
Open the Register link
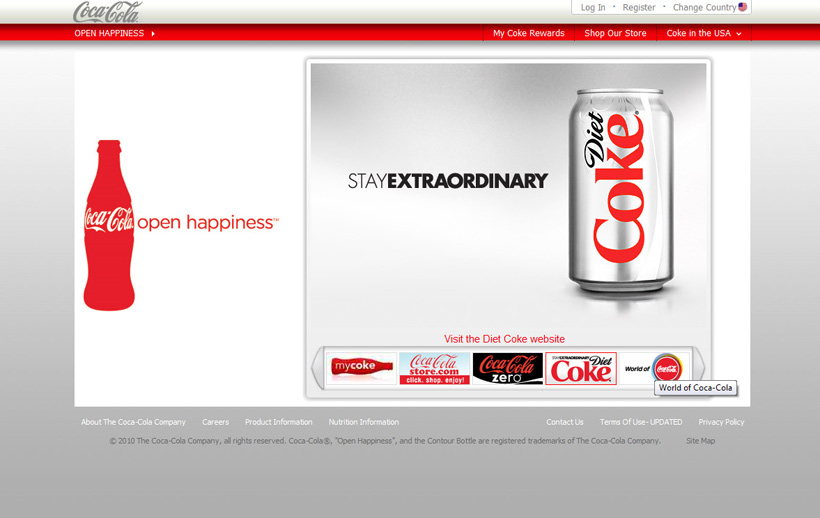(x=639, y=7)
